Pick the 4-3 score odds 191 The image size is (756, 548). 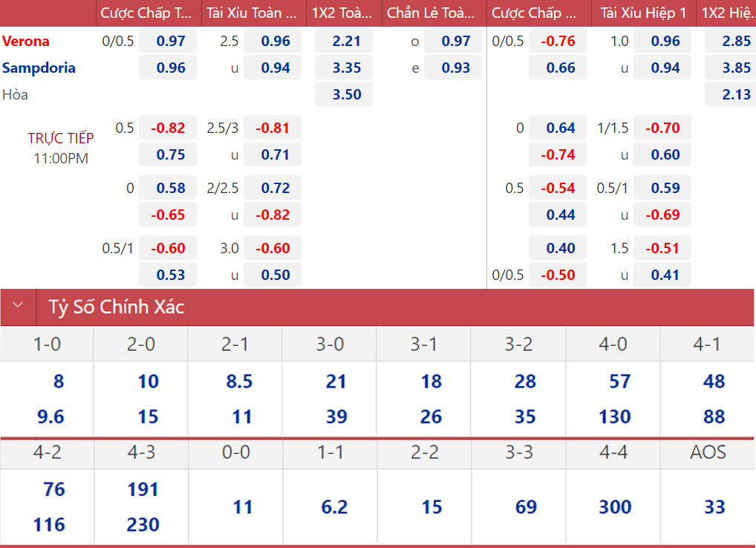coord(141,489)
